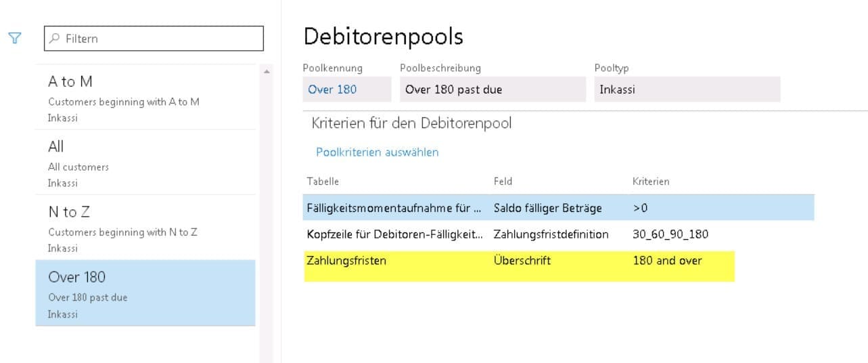868x363 pixels.
Task: Select the 'Kopfzeile für Debitoren-Fälligkeit' row
Action: point(394,234)
